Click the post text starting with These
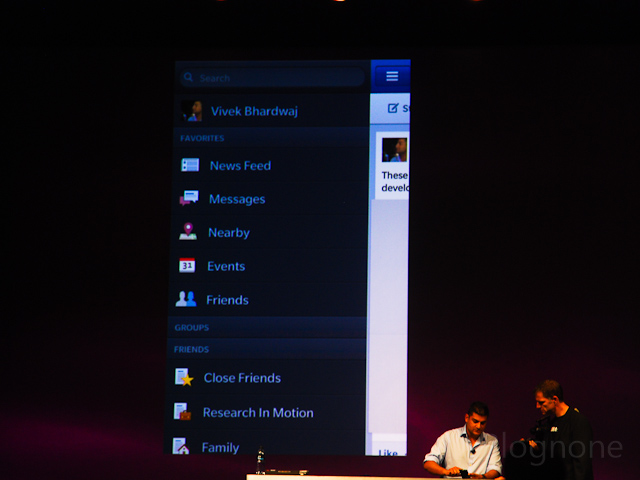Viewport: 640px width, 480px height. (x=395, y=182)
